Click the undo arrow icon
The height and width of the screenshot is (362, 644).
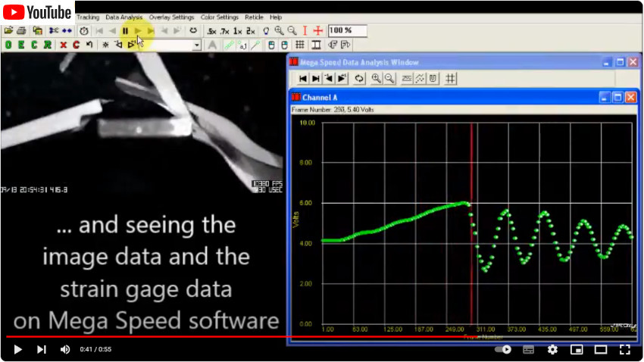point(89,45)
